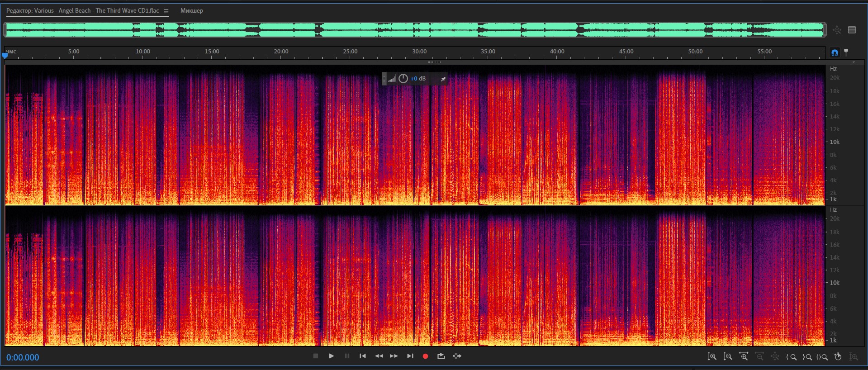Pin the volume HUD overlay
This screenshot has height=370, width=868.
pyautogui.click(x=443, y=79)
